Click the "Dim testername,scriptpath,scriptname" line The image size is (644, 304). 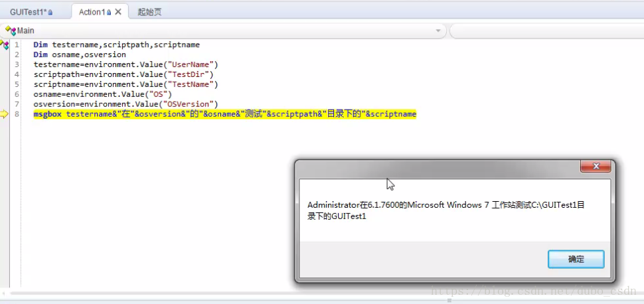point(117,44)
